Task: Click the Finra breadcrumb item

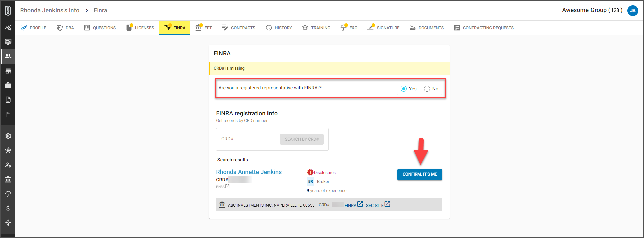Action: pyautogui.click(x=100, y=10)
